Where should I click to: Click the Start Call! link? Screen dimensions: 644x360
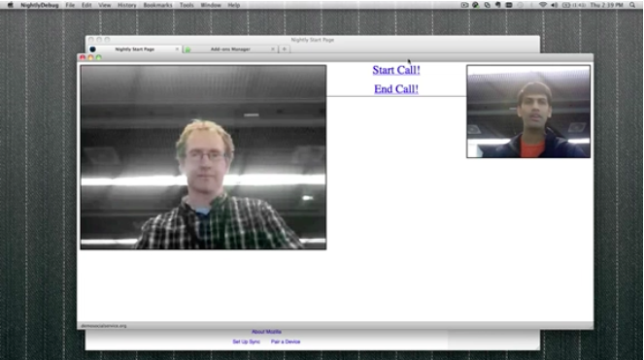coord(396,70)
